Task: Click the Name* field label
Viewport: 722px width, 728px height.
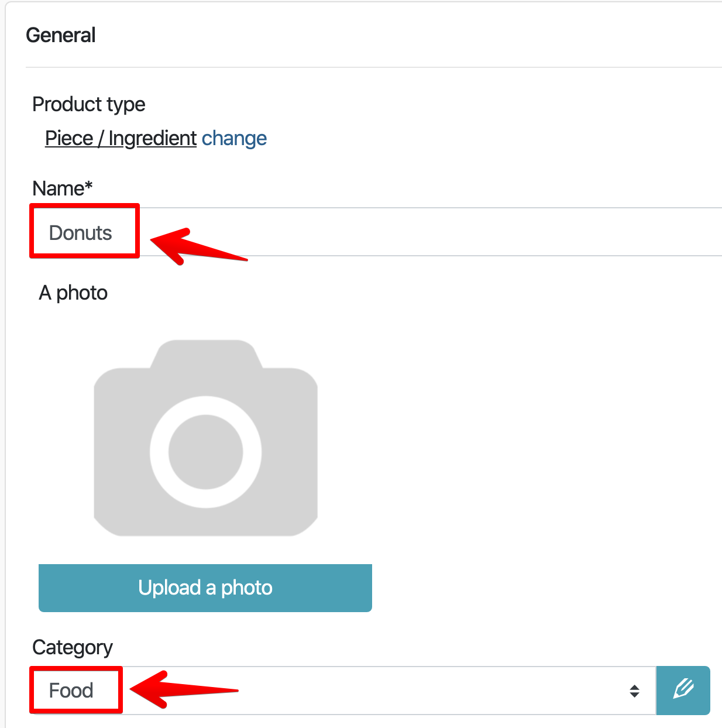Action: tap(63, 189)
